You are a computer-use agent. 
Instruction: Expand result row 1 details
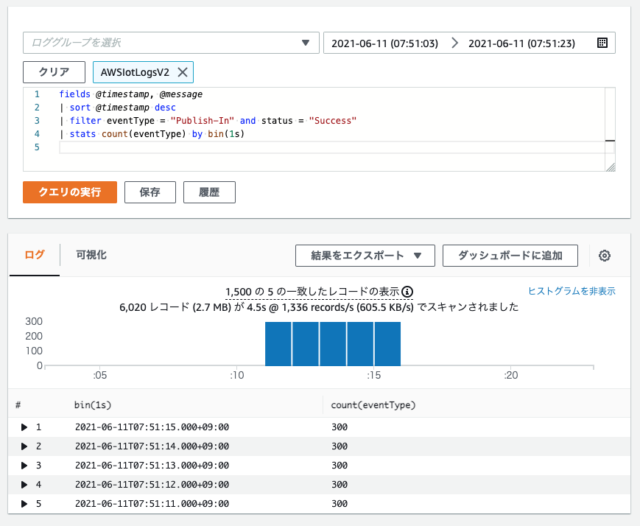(x=25, y=427)
